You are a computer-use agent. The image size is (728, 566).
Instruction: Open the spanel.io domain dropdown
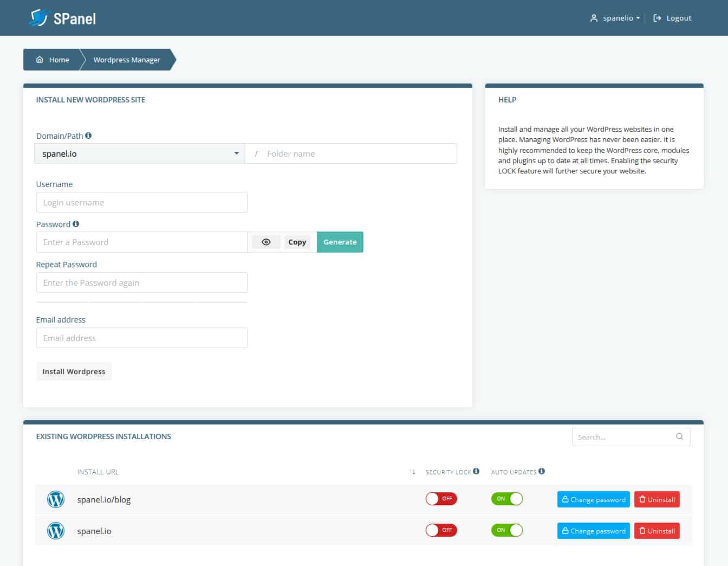point(140,153)
